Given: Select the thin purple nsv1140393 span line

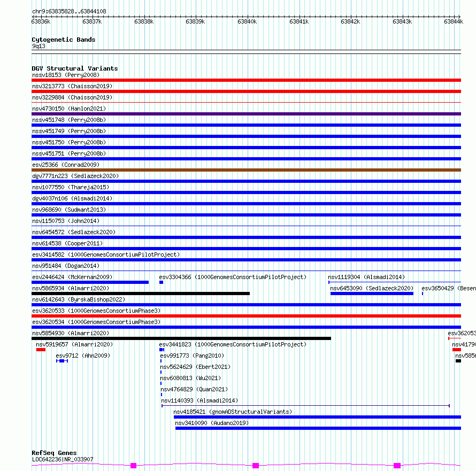Looking at the screenshot, I should 305,406.
